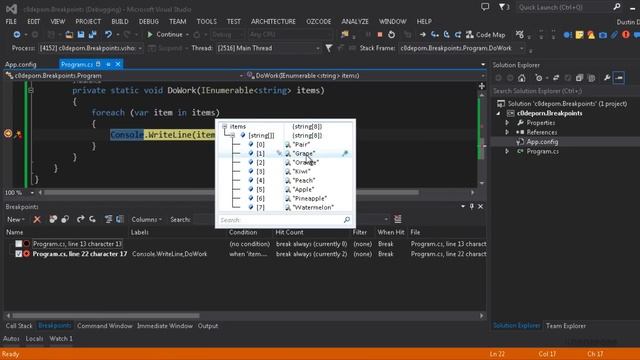Click the breakpoint glyph in the editor margin
This screenshot has width=640, height=360.
pos(8,133)
